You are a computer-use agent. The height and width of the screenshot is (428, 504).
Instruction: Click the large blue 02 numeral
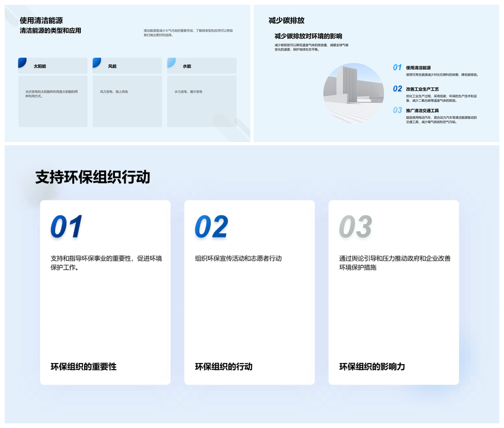point(211,228)
